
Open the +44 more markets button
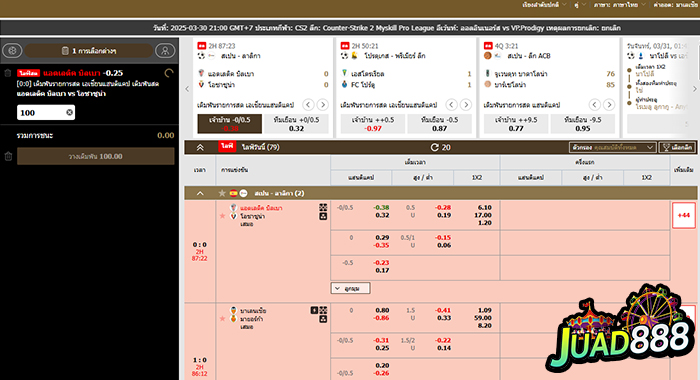683,215
